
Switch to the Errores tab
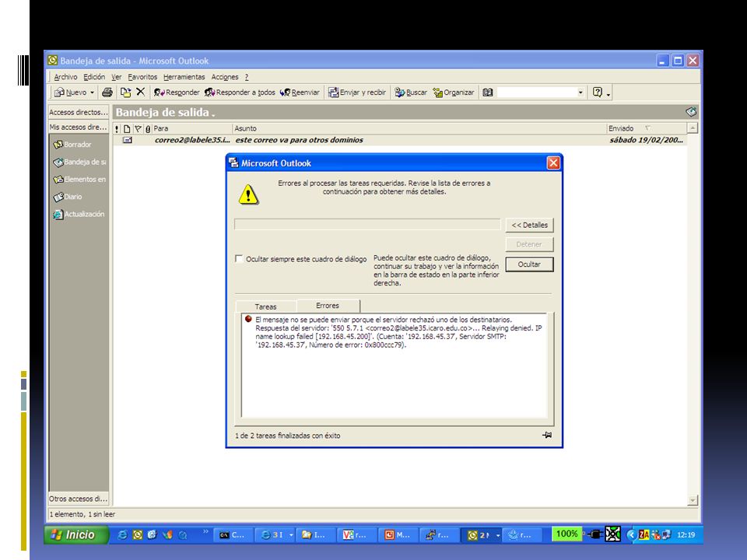[328, 306]
